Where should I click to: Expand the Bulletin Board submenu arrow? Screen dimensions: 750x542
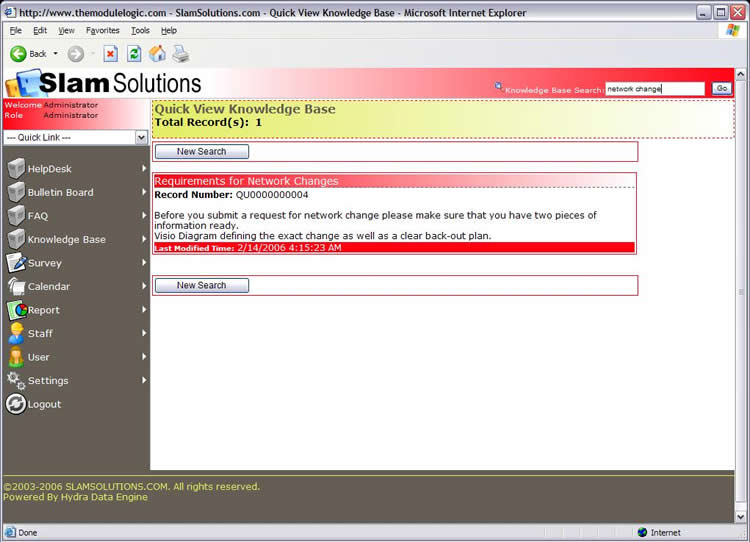(x=143, y=192)
